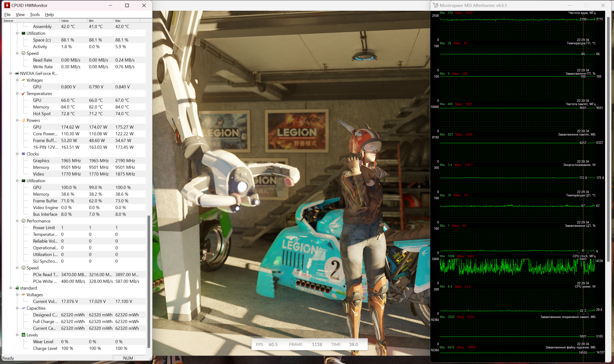Click the CPUID HWMonitor logo icon
This screenshot has height=364, width=614.
(7, 6)
